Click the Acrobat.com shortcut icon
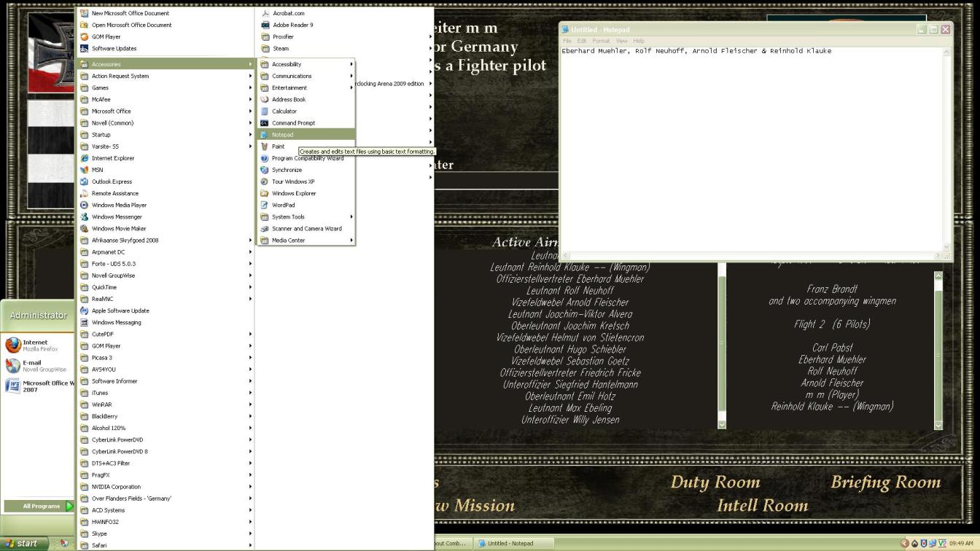 click(x=265, y=13)
